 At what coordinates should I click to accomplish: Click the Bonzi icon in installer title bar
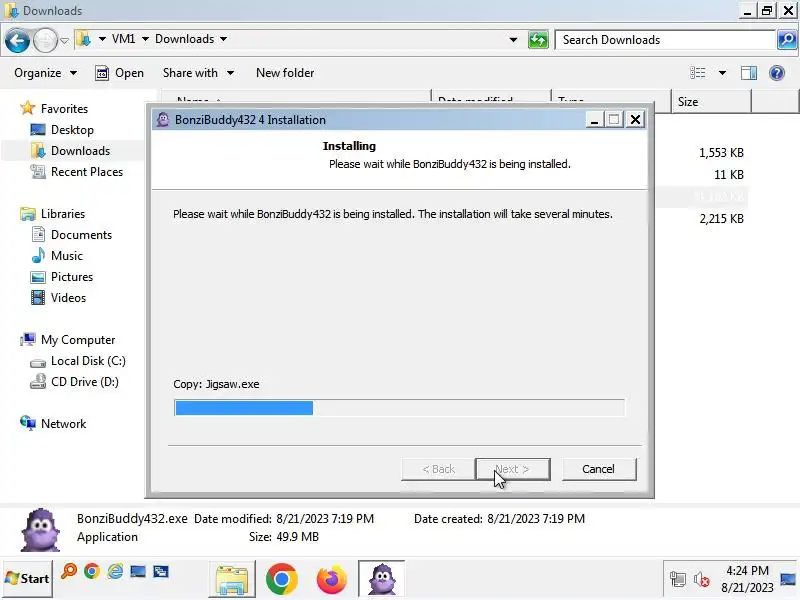163,119
